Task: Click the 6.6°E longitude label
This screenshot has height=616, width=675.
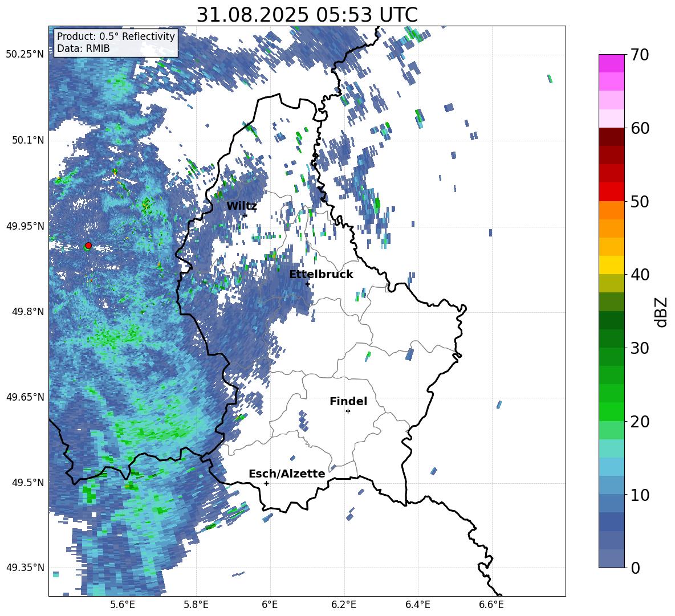Action: click(x=491, y=605)
